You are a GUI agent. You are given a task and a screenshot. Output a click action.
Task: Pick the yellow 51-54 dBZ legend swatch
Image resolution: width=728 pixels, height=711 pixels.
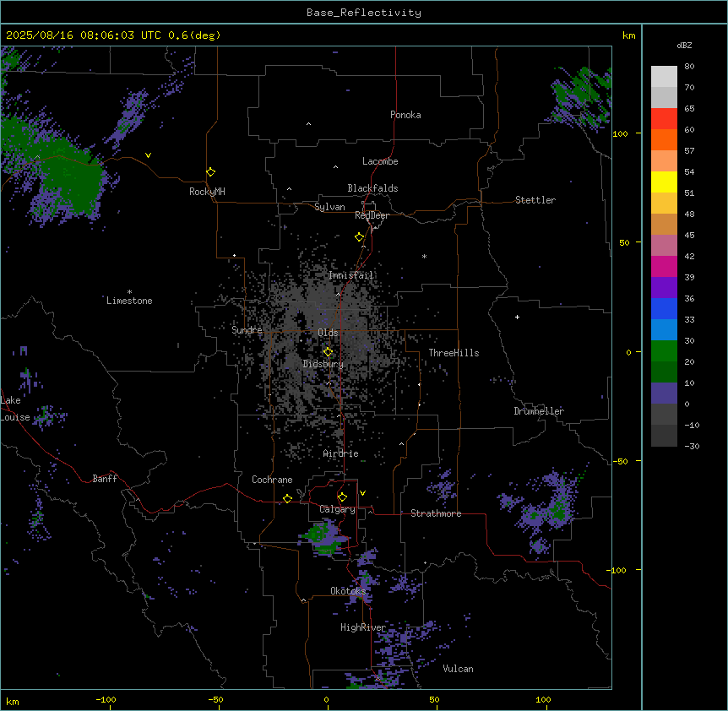click(x=664, y=182)
